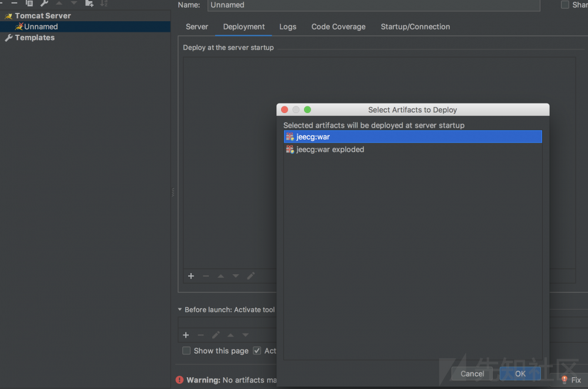The width and height of the screenshot is (588, 389).
Task: Remove the selected run configuration
Action: click(x=14, y=3)
